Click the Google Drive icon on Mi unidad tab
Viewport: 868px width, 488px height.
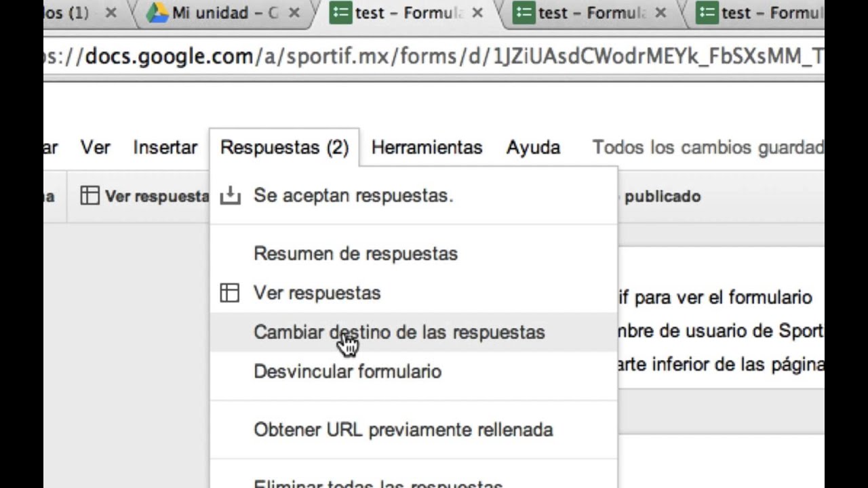point(157,13)
